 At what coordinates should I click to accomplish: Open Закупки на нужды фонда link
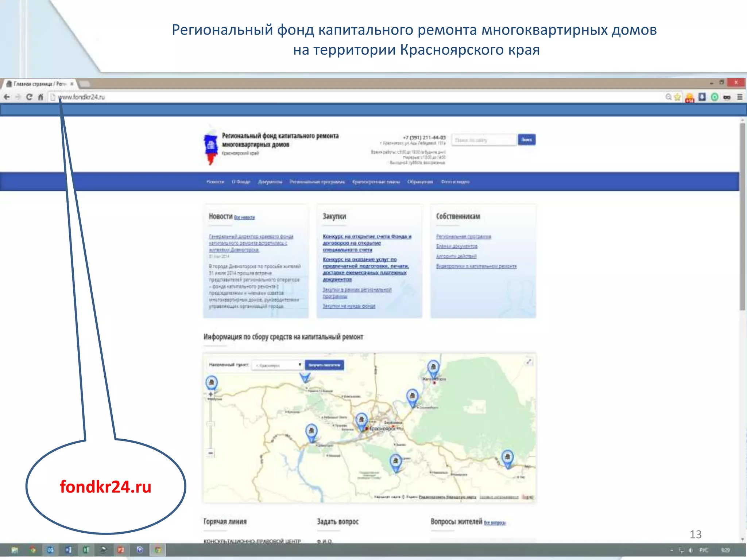point(349,306)
